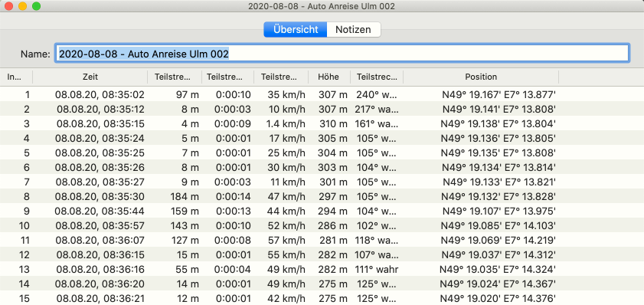644x305 pixels.
Task: Click position N49° 19.133' E7° 13.821'
Action: coord(499,182)
